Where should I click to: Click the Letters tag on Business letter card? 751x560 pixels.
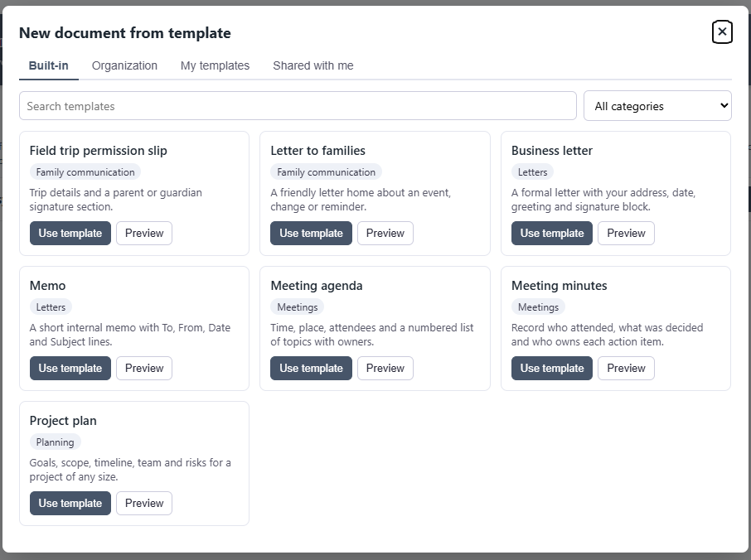(533, 171)
